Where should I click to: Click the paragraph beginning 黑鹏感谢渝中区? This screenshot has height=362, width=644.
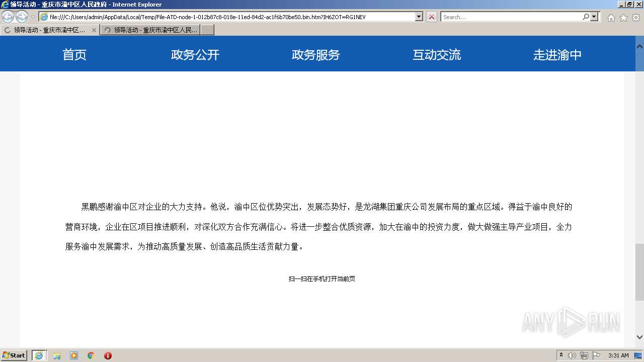[x=318, y=227]
